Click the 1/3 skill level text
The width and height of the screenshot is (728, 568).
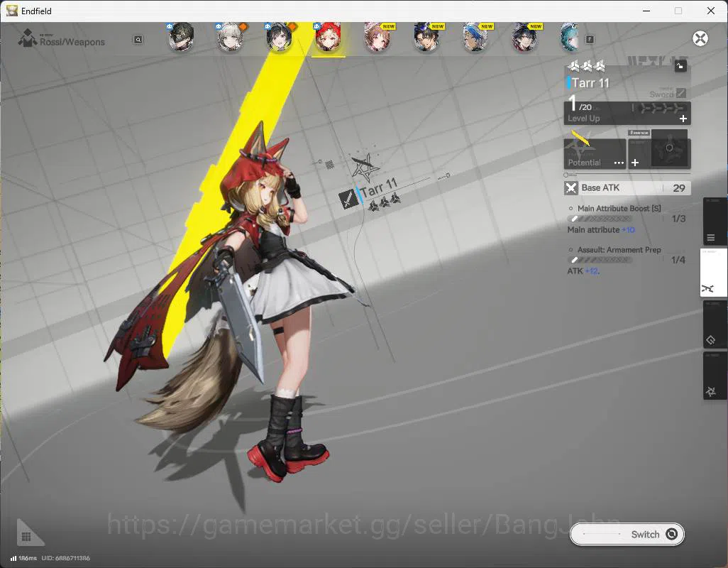click(678, 219)
